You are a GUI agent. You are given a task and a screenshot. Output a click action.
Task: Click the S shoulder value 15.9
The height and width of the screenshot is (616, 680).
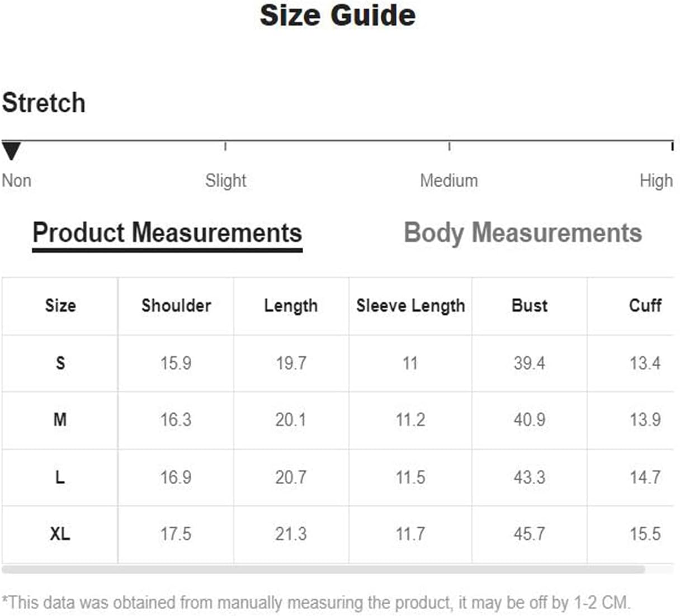coord(176,363)
